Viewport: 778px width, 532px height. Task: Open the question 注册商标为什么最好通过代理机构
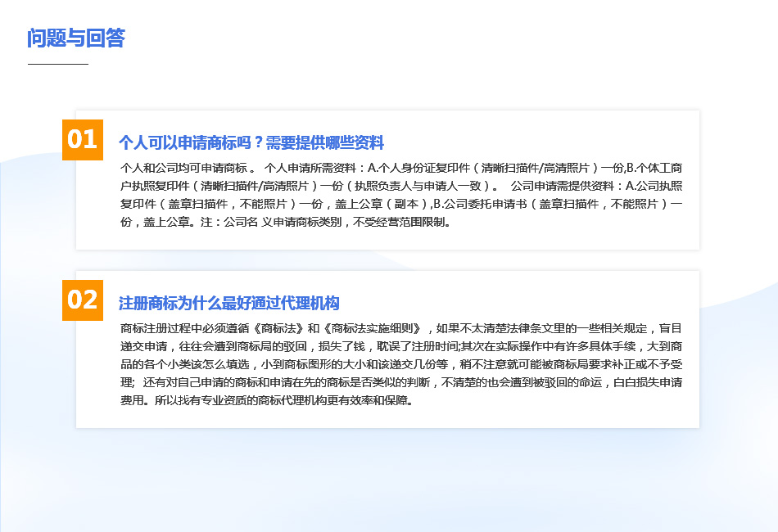tap(228, 303)
